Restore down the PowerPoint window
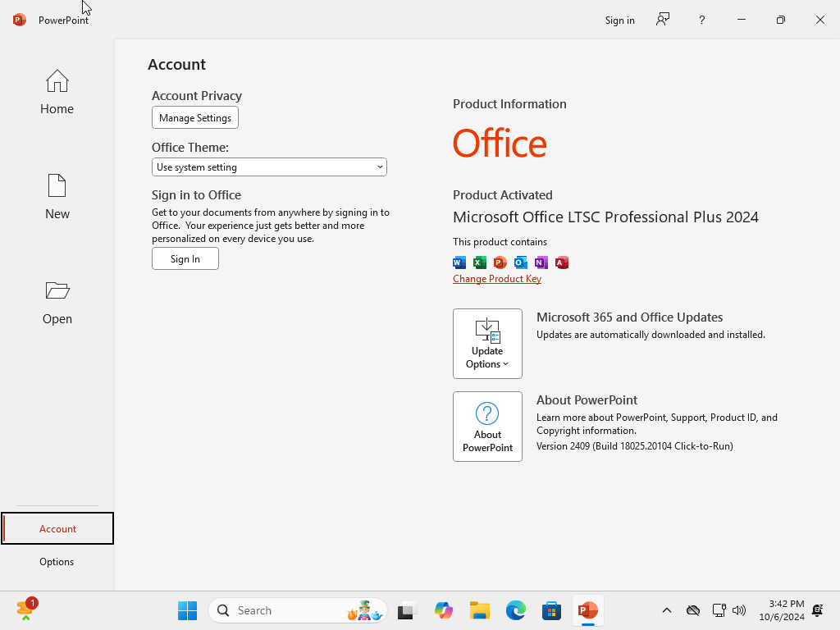 click(781, 20)
